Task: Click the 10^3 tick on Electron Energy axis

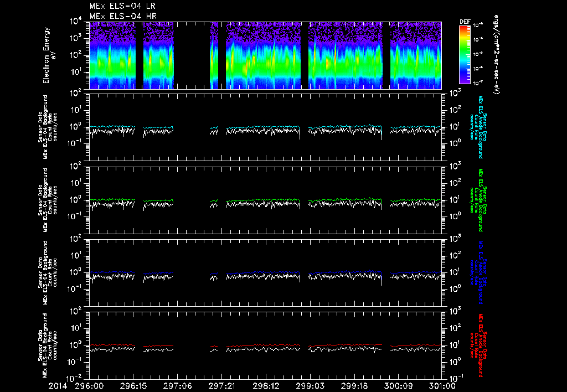Action: [76, 38]
